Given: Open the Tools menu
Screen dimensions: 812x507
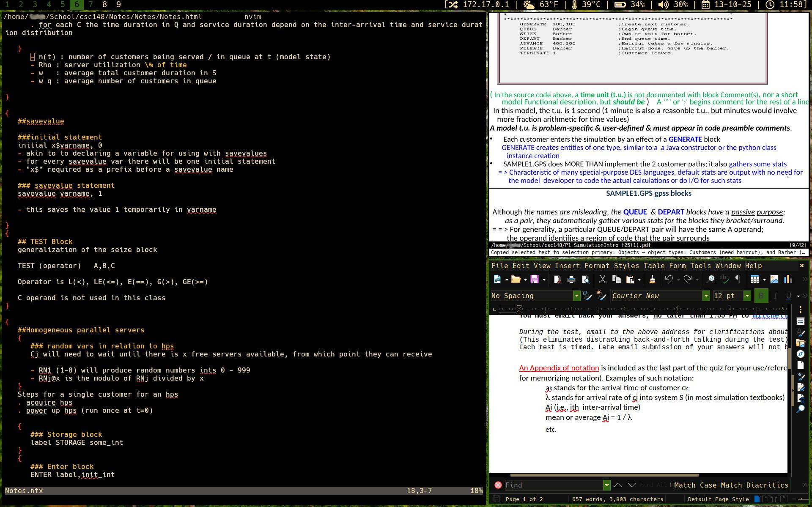Looking at the screenshot, I should (700, 266).
